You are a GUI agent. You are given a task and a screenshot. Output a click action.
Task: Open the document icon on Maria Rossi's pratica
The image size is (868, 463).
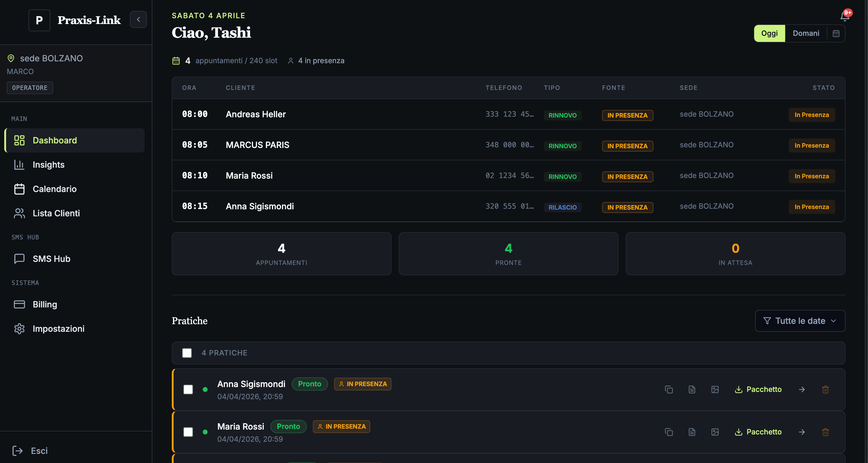coord(692,432)
